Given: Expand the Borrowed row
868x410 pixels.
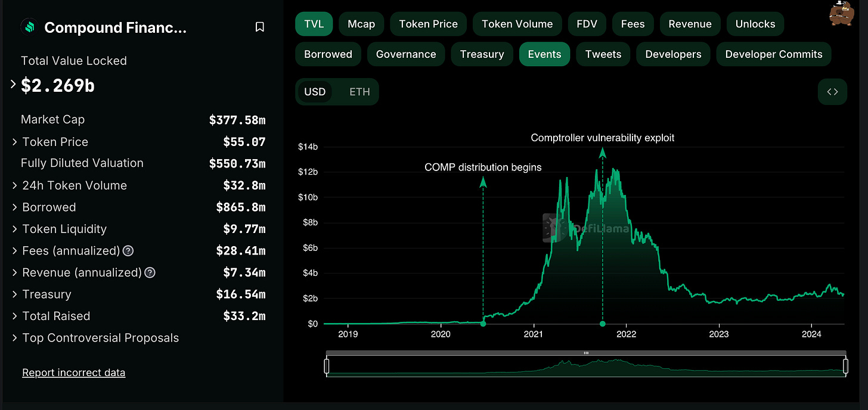Looking at the screenshot, I should (15, 207).
